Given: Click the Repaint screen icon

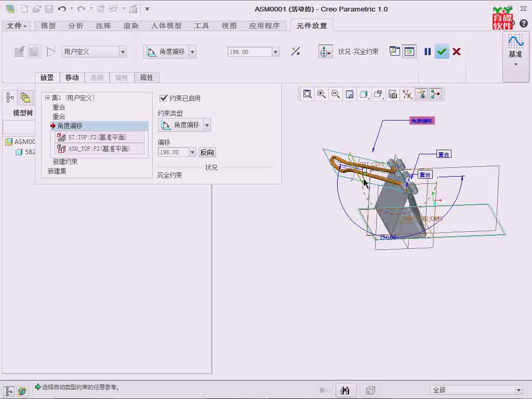Looking at the screenshot, I should pyautogui.click(x=350, y=94).
